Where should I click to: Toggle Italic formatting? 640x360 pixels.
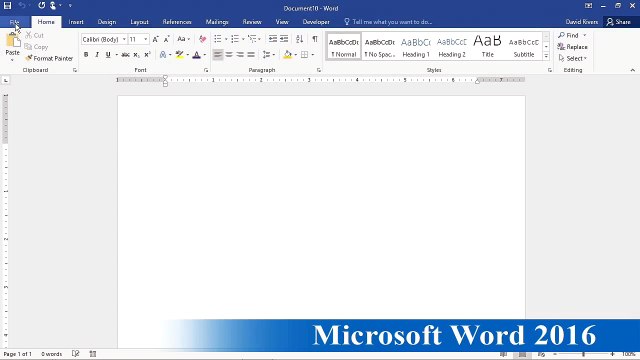97,55
